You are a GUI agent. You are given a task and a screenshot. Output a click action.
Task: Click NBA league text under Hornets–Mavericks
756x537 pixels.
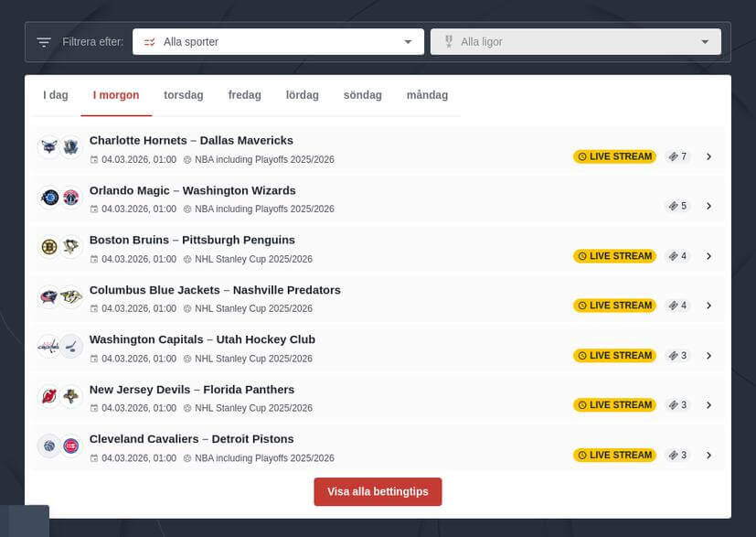coord(264,160)
